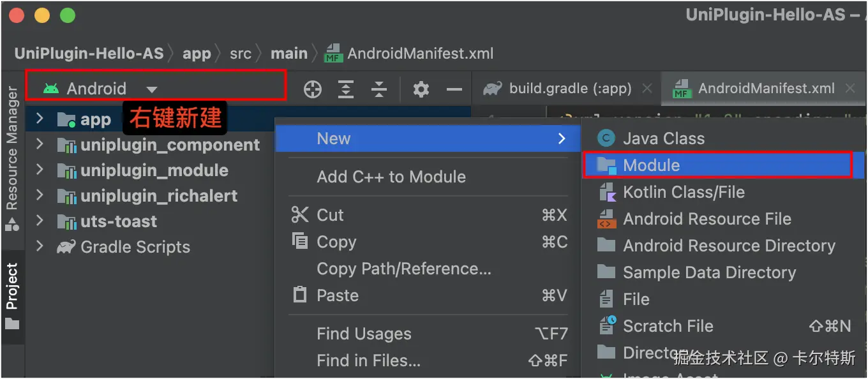Click the Copy icon in context menu

coord(300,241)
